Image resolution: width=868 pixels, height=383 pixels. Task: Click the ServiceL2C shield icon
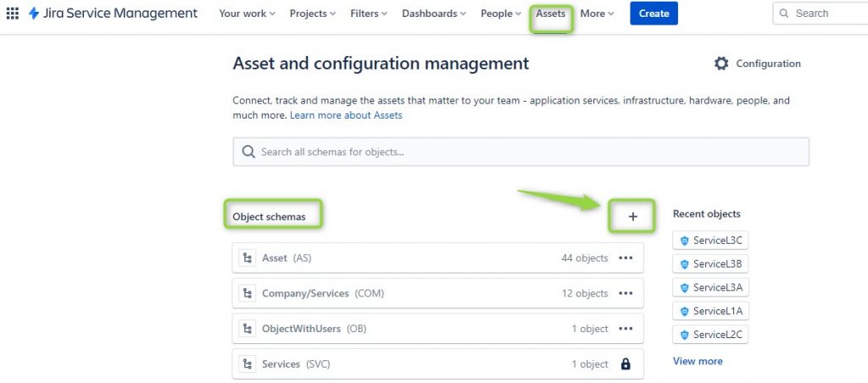pyautogui.click(x=684, y=335)
